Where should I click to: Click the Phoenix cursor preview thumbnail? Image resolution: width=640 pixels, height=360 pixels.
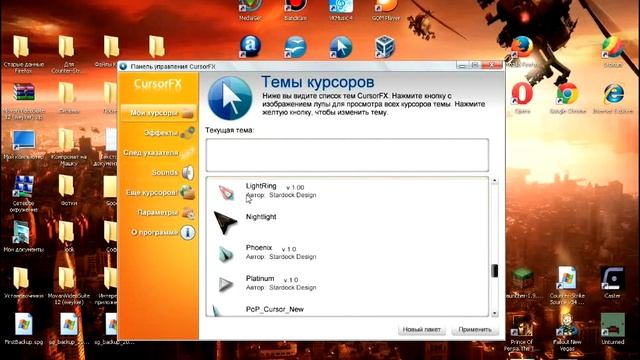[225, 254]
